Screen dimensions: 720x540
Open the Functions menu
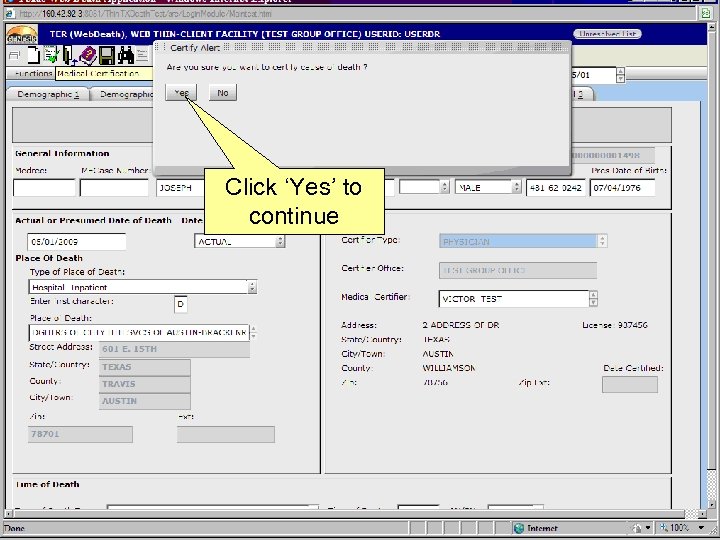pyautogui.click(x=33, y=73)
